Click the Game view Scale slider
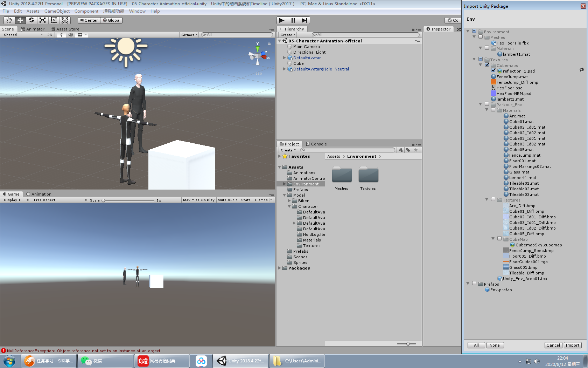Screen dimensions: 588x368 (x=128, y=200)
